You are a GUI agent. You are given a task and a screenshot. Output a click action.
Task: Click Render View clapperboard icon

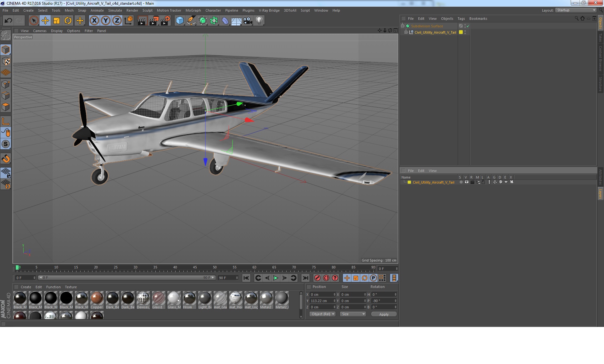[142, 21]
